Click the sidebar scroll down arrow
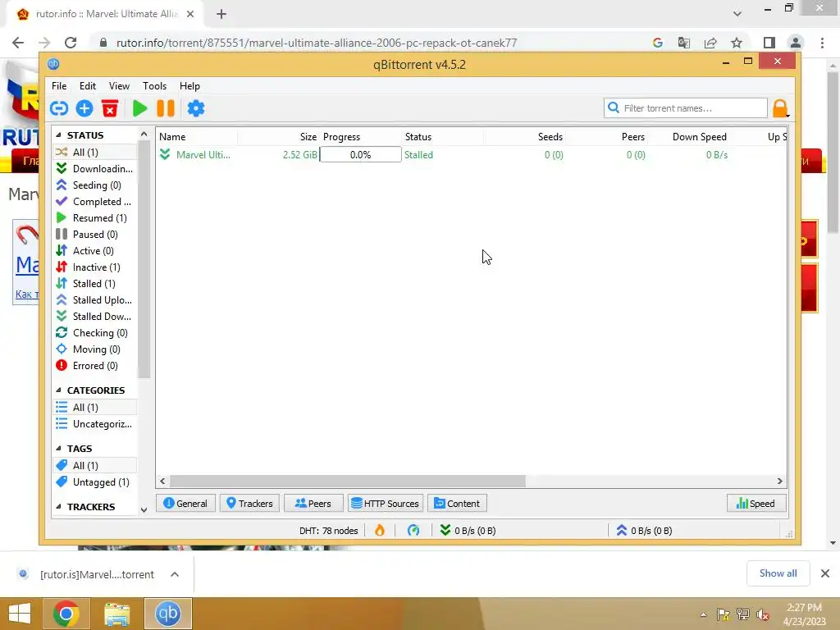The height and width of the screenshot is (630, 840). [144, 510]
